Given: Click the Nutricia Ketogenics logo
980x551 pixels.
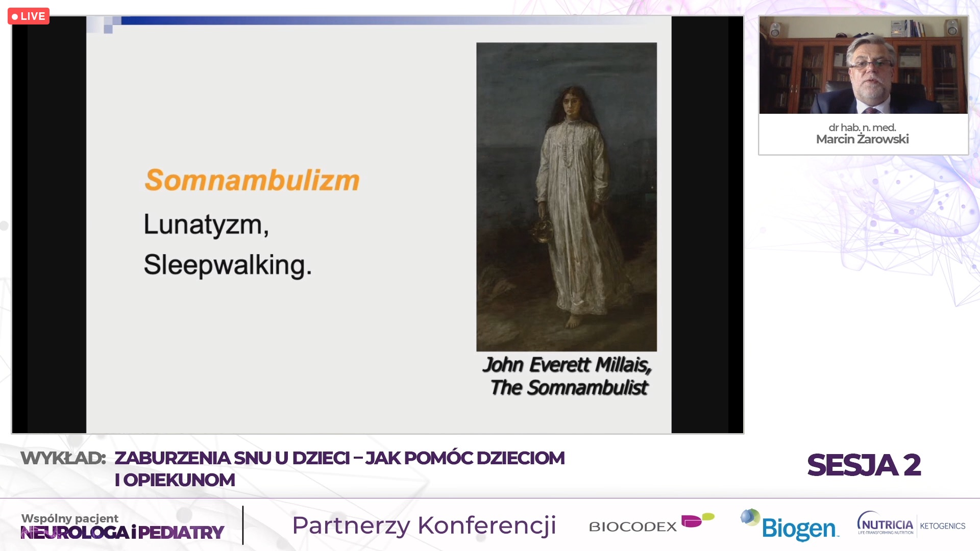Looking at the screenshot, I should click(912, 524).
